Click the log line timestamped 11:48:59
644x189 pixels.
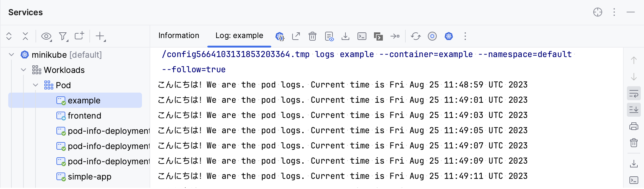(343, 85)
